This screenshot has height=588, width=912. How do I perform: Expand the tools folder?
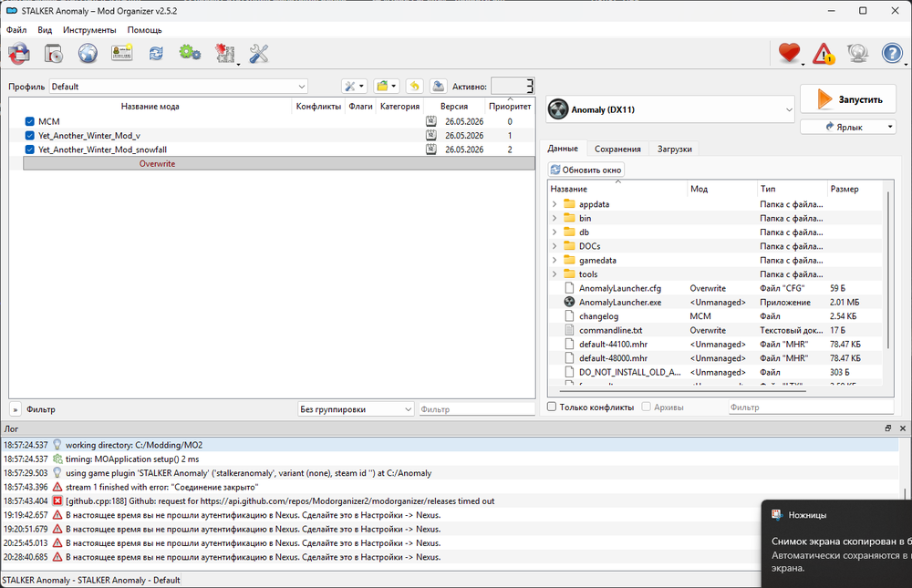click(554, 273)
